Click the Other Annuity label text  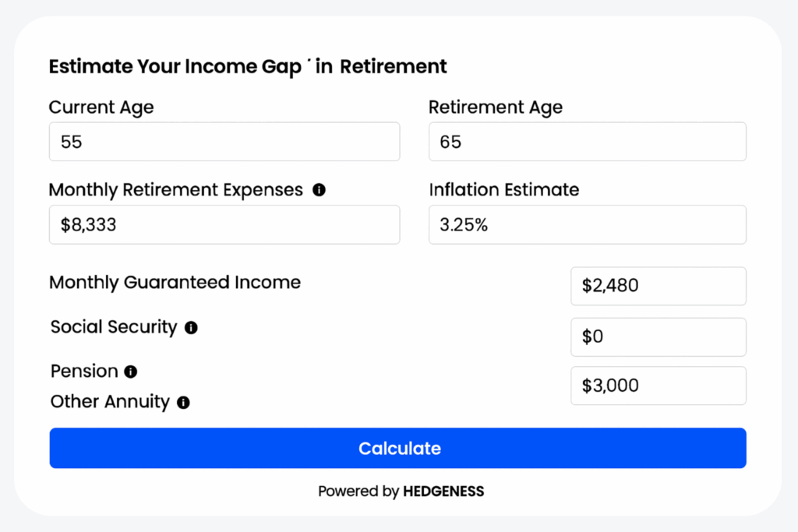point(110,402)
